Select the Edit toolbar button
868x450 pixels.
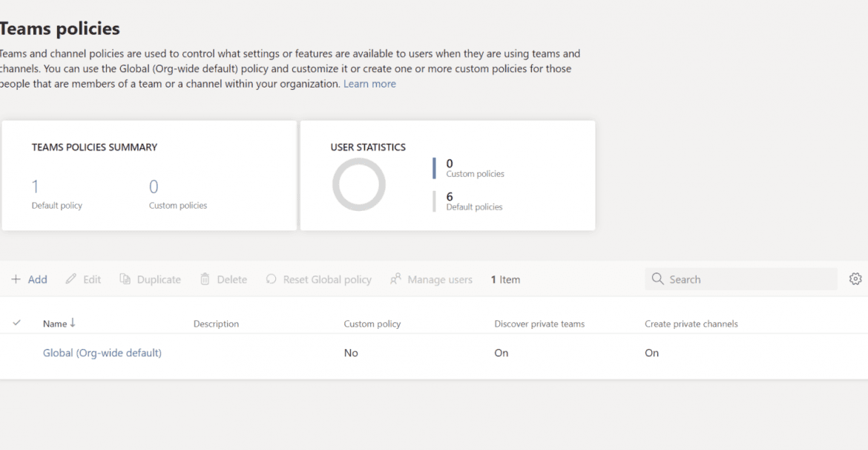click(x=83, y=279)
